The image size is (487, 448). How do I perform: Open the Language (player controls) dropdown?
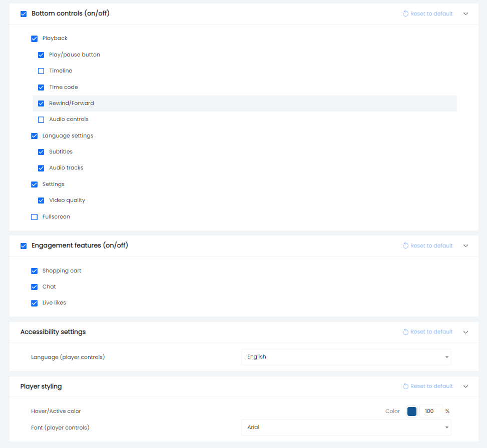tap(346, 357)
